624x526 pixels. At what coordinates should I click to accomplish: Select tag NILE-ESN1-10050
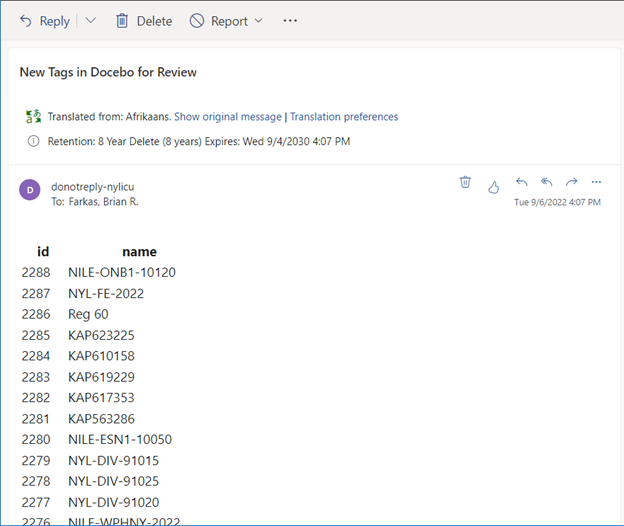[x=120, y=440]
